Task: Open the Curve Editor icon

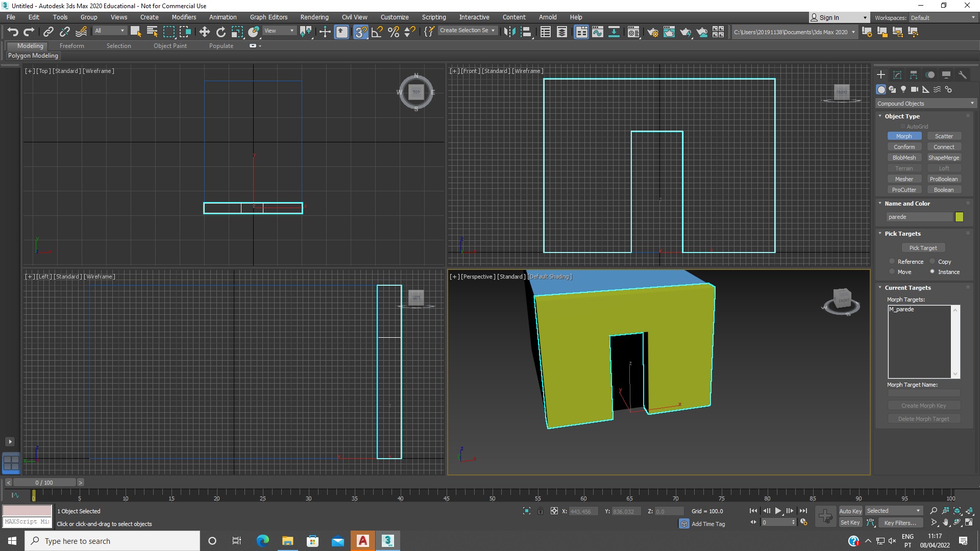Action: tap(598, 32)
